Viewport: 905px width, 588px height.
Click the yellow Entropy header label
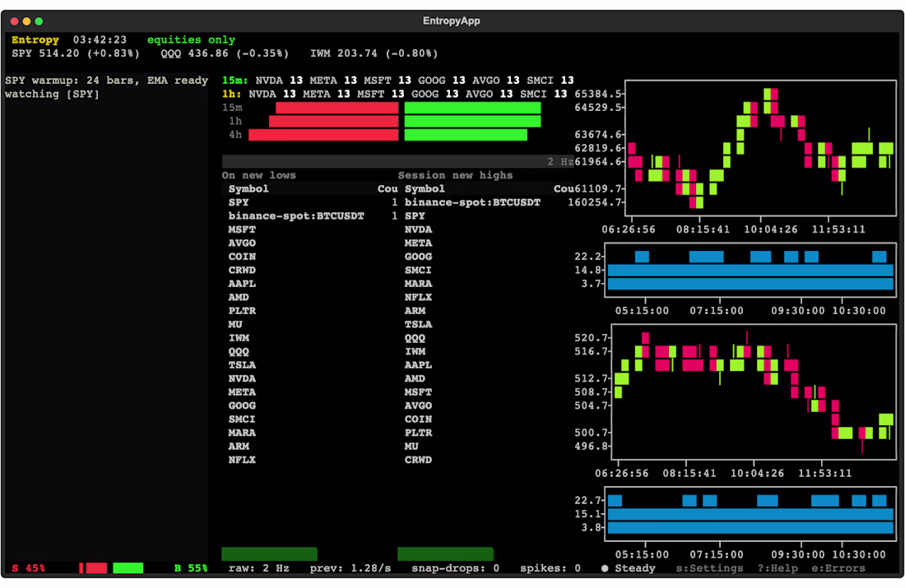(35, 39)
